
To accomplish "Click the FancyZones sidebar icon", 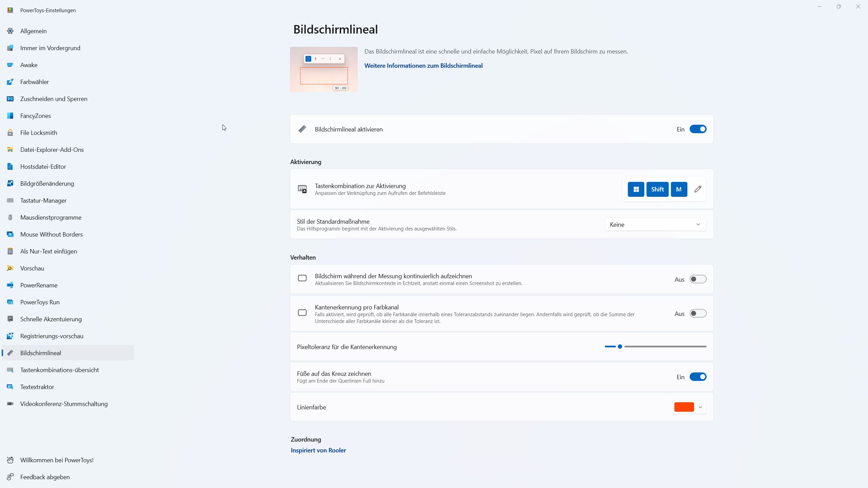I will (10, 116).
